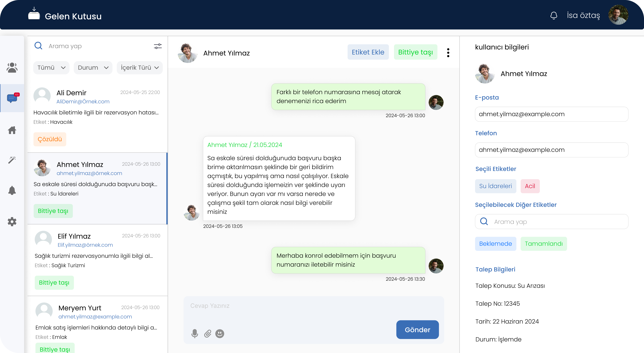Click the Arama yap conversation search field
This screenshot has width=644, height=353.
[x=98, y=46]
